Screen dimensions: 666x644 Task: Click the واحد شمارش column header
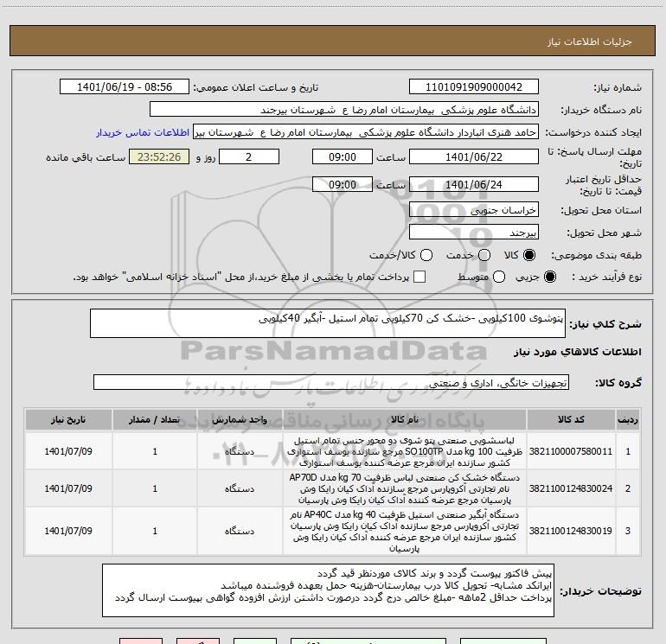point(240,420)
